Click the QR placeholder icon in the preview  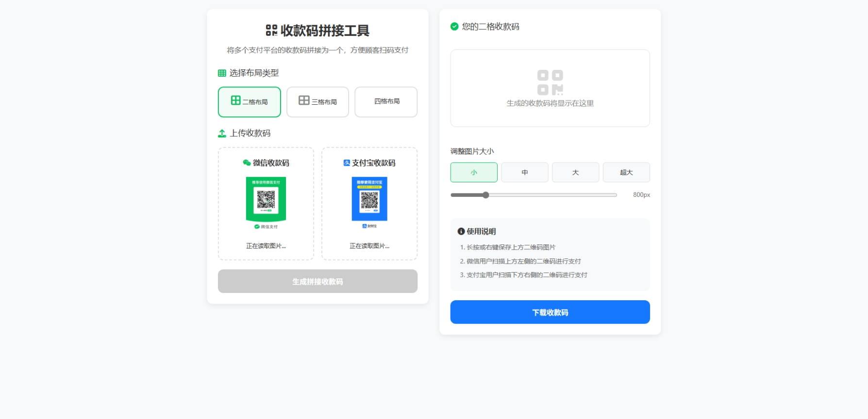click(x=550, y=82)
